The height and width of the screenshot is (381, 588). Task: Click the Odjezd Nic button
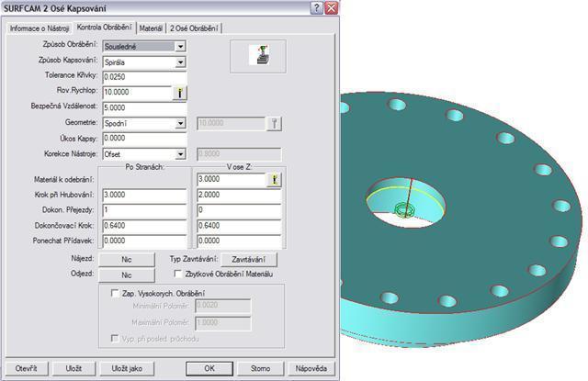[127, 275]
